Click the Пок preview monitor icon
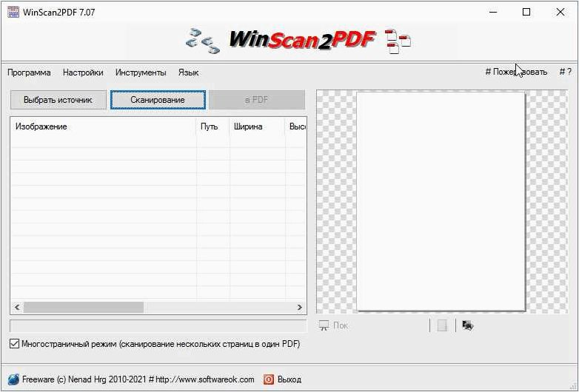The height and width of the screenshot is (392, 579). pyautogui.click(x=324, y=325)
